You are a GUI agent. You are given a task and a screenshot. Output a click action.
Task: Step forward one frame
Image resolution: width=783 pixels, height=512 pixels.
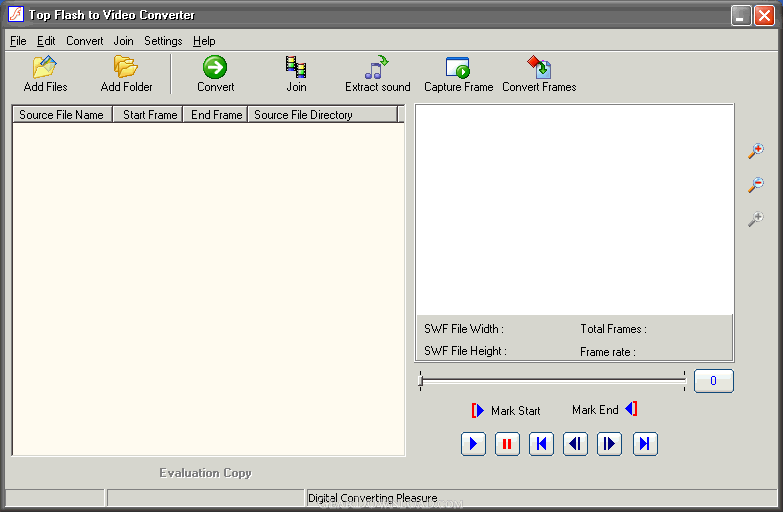[609, 444]
